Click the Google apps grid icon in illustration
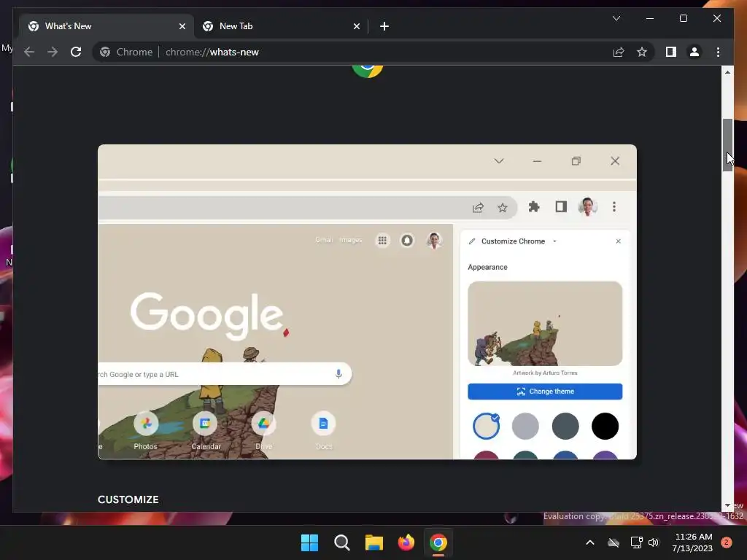Screen dimensions: 747x560 click(382, 241)
